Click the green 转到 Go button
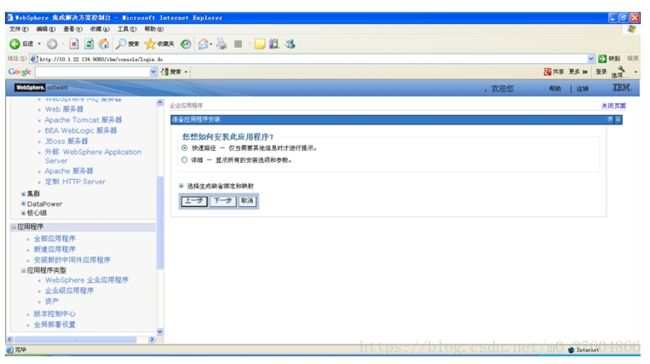 pyautogui.click(x=609, y=59)
